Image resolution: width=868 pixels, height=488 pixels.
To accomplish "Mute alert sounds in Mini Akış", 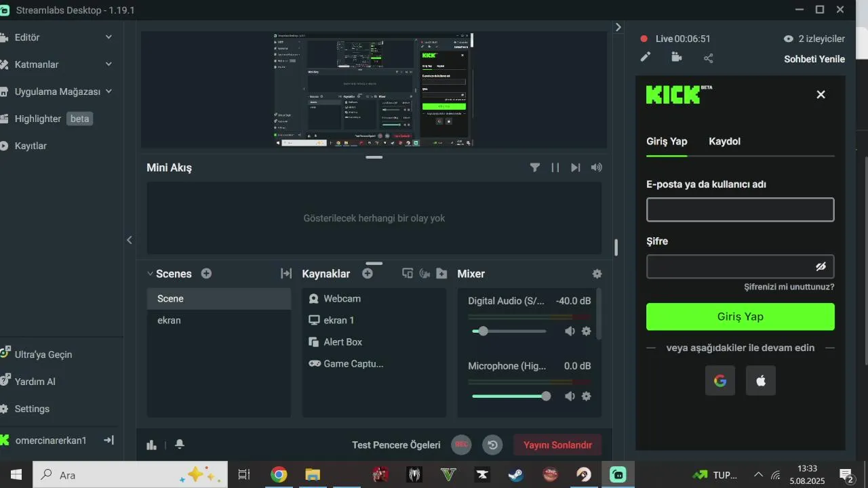I will click(x=597, y=167).
